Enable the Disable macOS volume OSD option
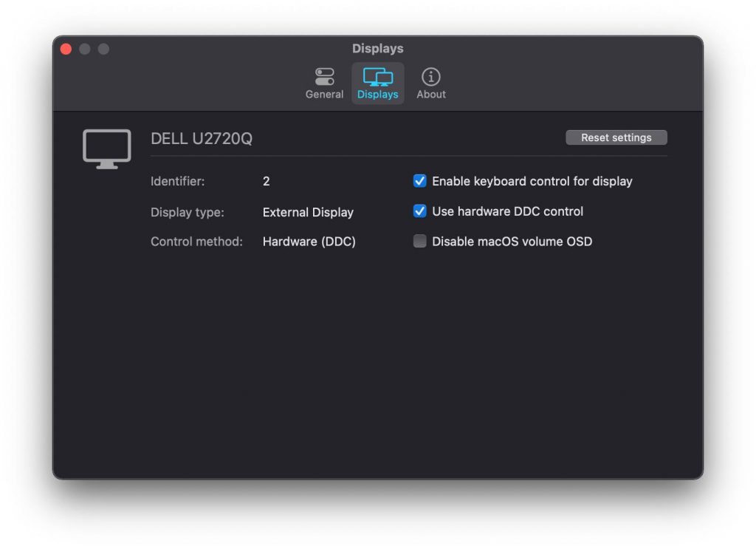756x549 pixels. click(419, 241)
